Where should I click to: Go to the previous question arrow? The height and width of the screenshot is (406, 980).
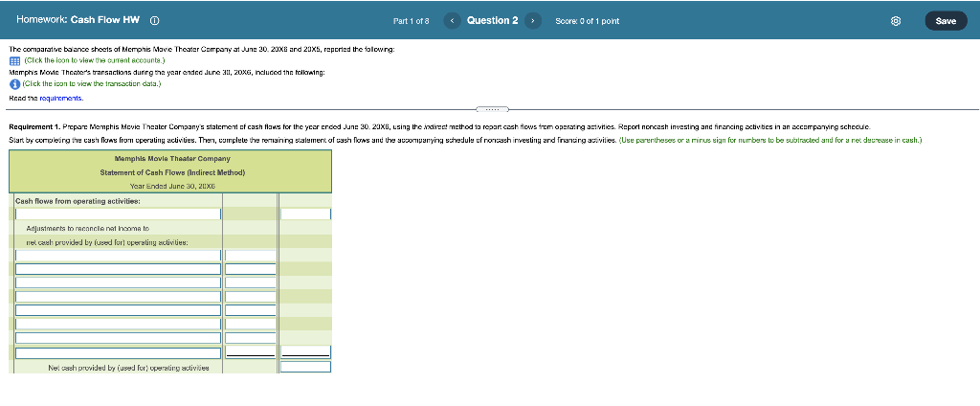[452, 21]
